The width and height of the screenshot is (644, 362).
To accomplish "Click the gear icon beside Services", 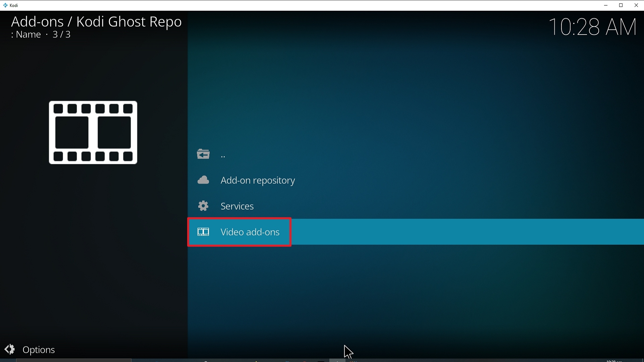I will tap(203, 206).
